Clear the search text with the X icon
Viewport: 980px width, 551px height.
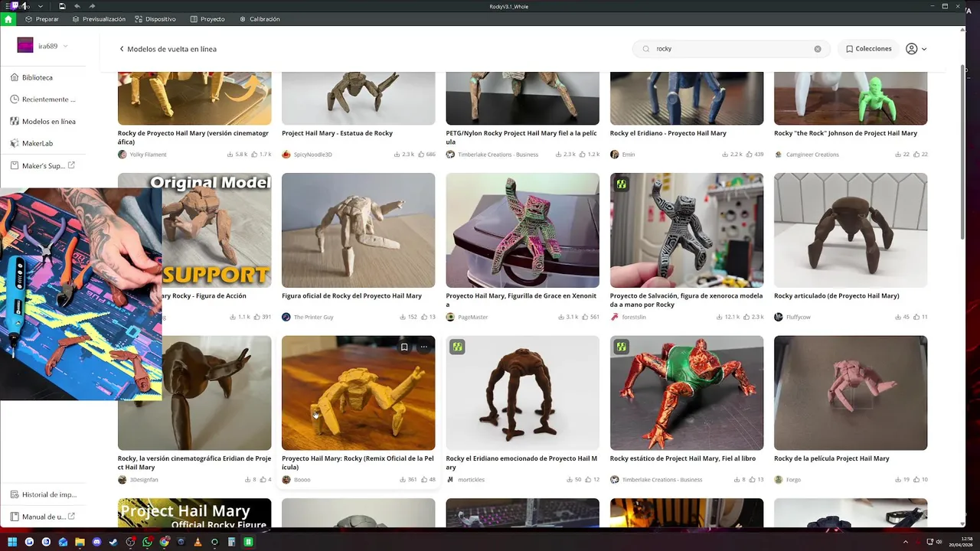818,49
